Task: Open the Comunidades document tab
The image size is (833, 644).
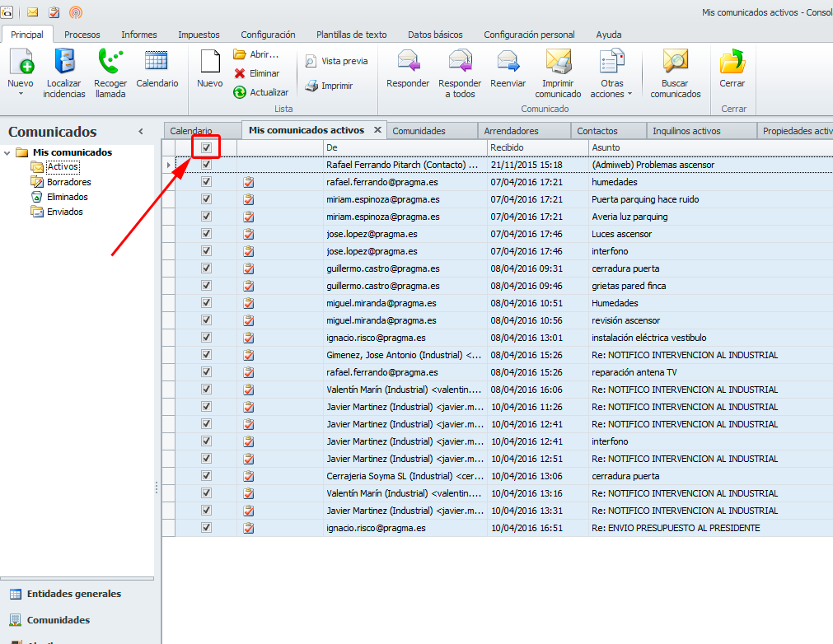Action: coord(419,131)
